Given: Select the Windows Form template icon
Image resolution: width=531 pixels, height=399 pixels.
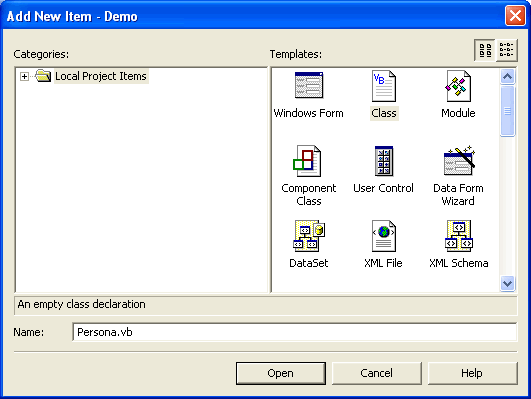Looking at the screenshot, I should (309, 85).
